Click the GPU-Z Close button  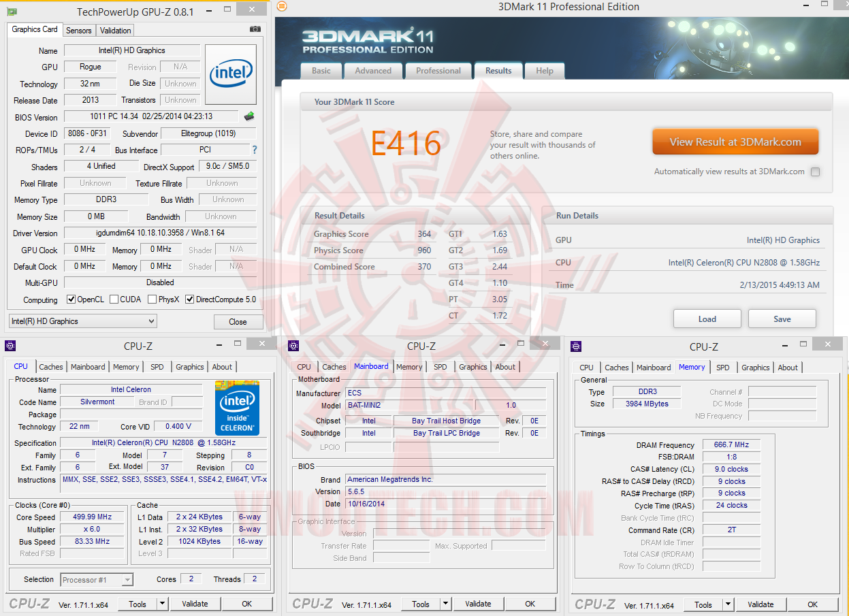[x=238, y=322]
